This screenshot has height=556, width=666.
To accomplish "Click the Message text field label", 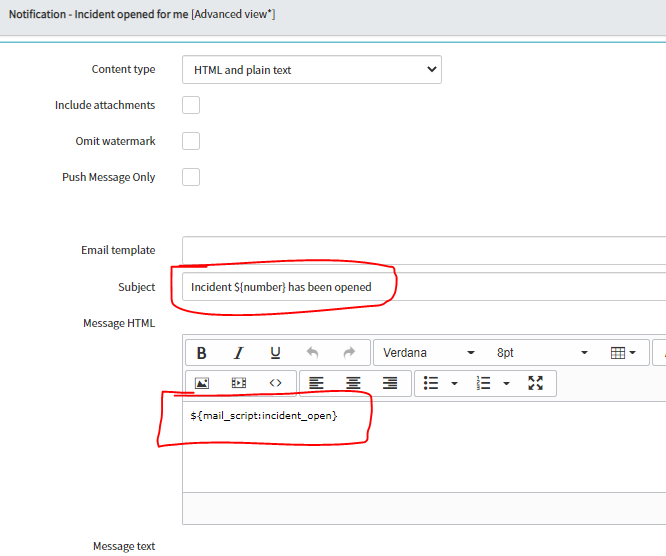I will [x=124, y=546].
